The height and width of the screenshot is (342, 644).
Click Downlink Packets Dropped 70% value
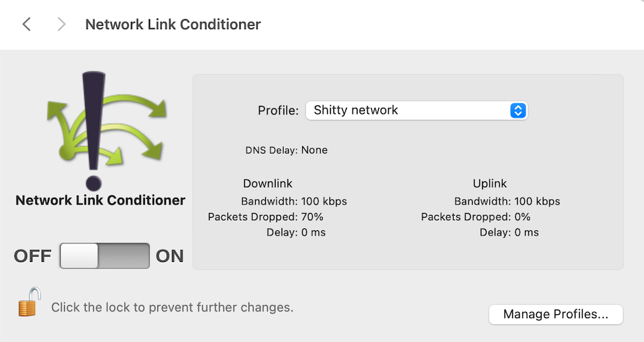312,216
